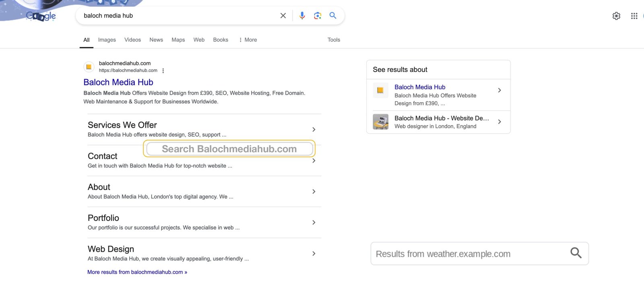
Task: Open About sitelink heading
Action: tap(99, 187)
